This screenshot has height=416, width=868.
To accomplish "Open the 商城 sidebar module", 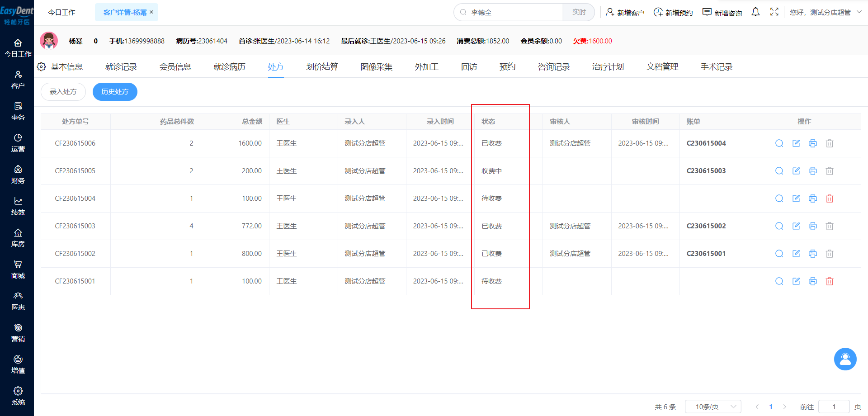I will click(18, 270).
